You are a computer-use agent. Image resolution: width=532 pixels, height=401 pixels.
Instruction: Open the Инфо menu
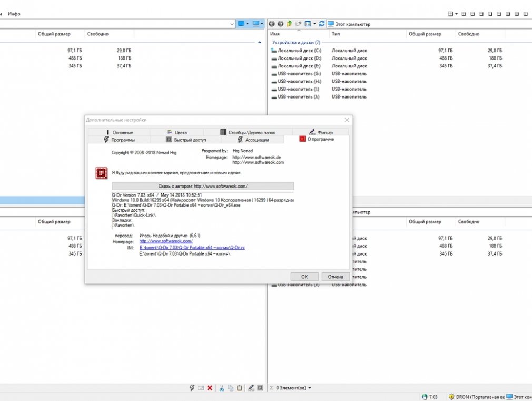point(14,14)
